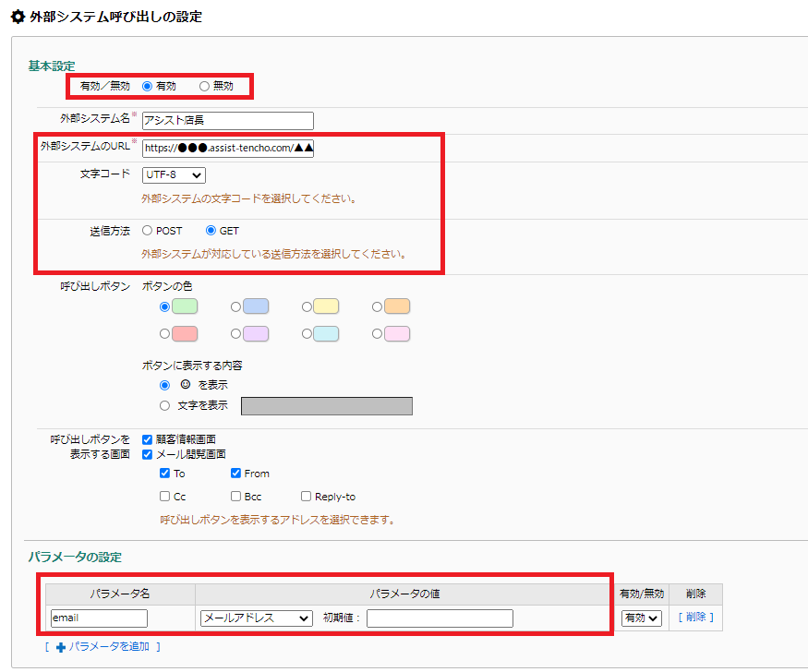Click the 基本設定 section heading

click(x=52, y=66)
